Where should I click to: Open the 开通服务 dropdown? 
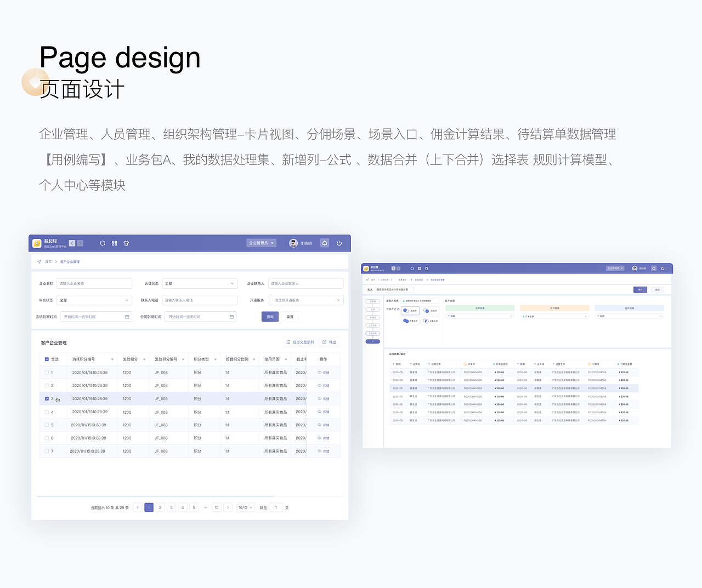click(307, 300)
